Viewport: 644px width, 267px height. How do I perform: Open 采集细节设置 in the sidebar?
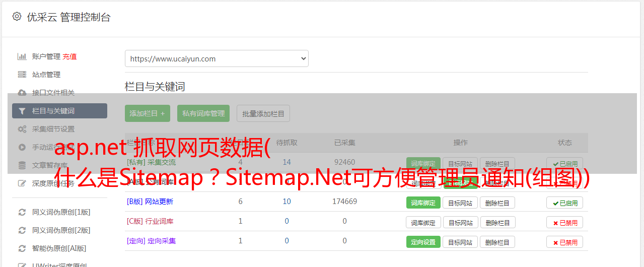[53, 129]
